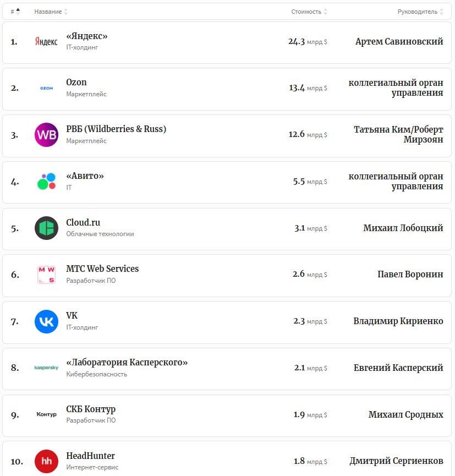Click the Cloud.ru green logo

tap(46, 228)
